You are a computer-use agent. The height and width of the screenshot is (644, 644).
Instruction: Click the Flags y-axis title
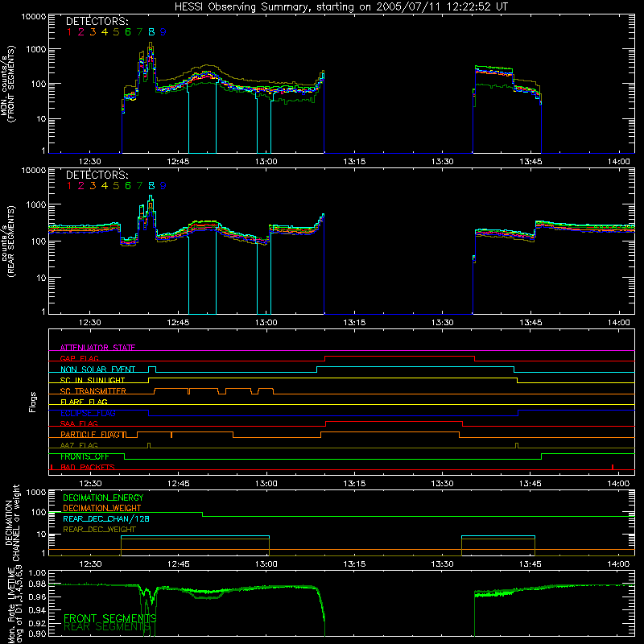(x=33, y=402)
